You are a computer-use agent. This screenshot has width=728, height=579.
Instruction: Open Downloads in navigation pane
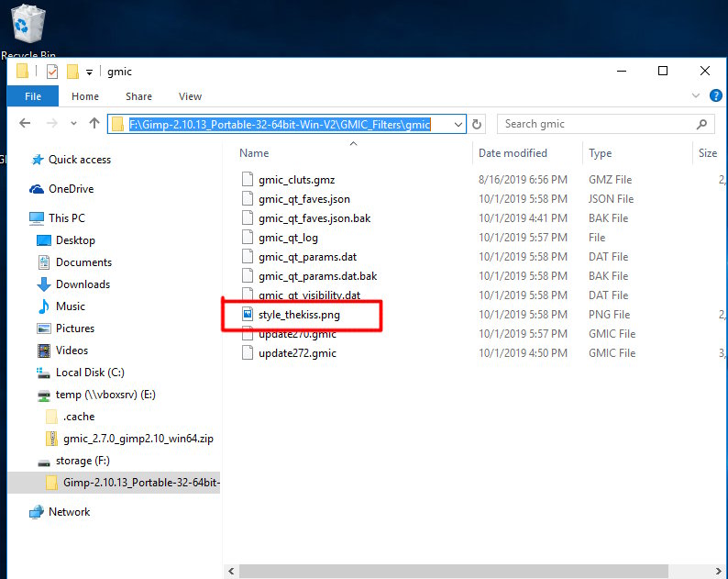(83, 284)
